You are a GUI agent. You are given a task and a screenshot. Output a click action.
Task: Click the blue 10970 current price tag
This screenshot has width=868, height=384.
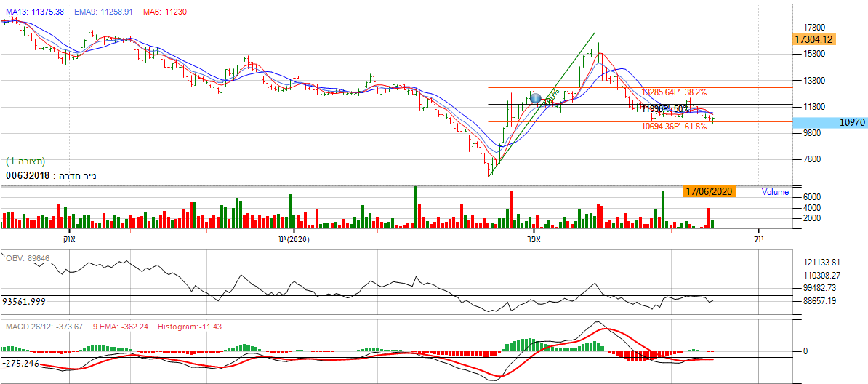(x=845, y=123)
